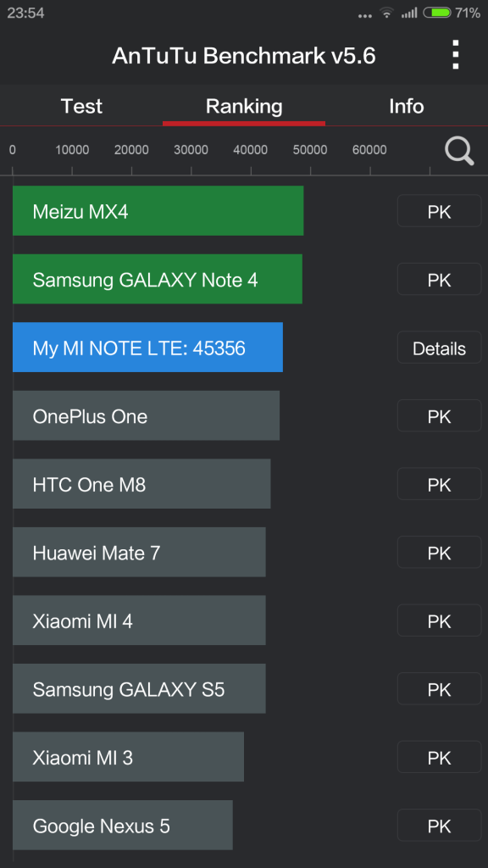The image size is (488, 868).
Task: Tap PK beside HTC One M8
Action: 440,484
